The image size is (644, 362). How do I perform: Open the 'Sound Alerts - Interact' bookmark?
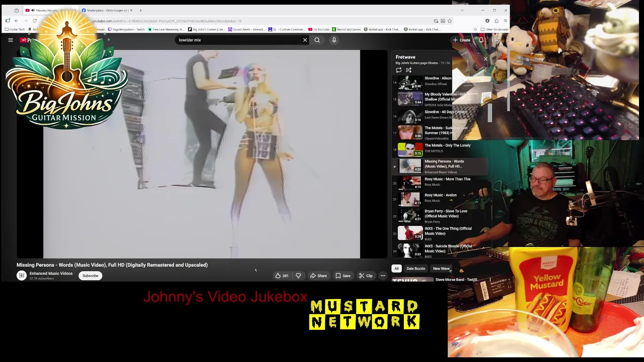[x=246, y=29]
